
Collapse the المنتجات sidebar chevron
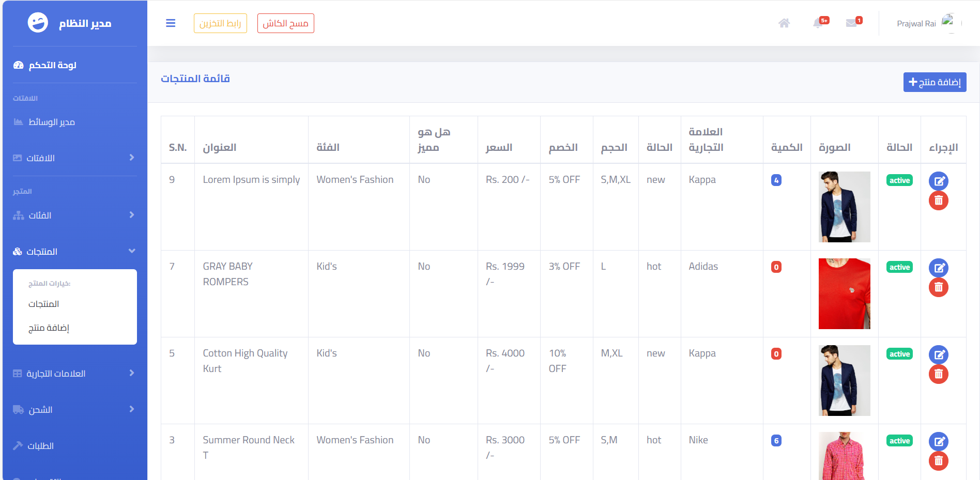point(132,251)
